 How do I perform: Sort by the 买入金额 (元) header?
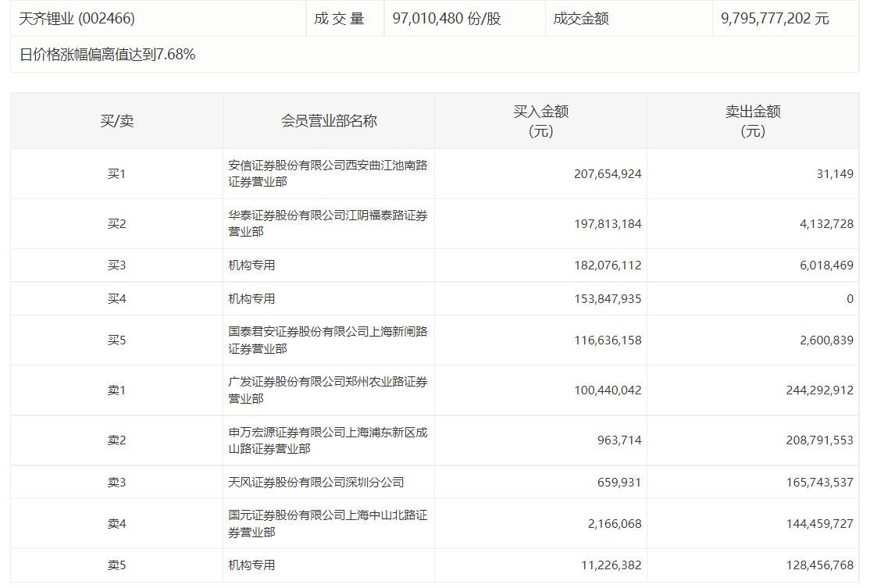(x=540, y=121)
